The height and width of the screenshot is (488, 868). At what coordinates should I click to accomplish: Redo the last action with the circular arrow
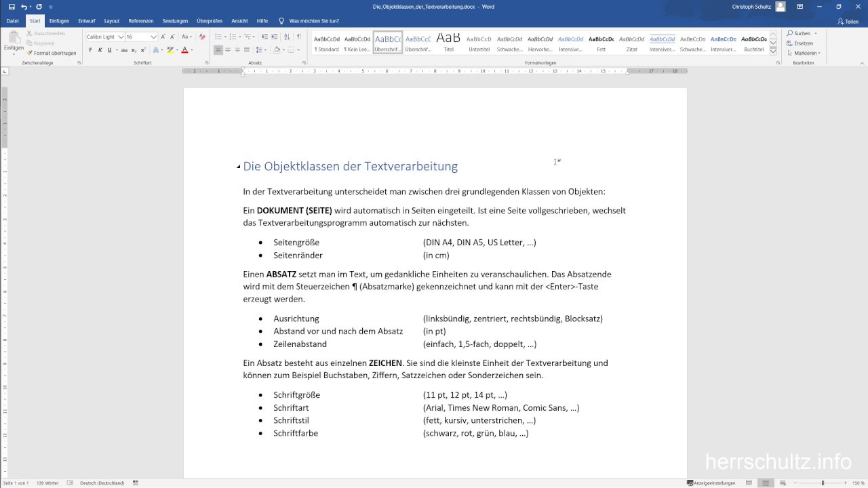39,7
